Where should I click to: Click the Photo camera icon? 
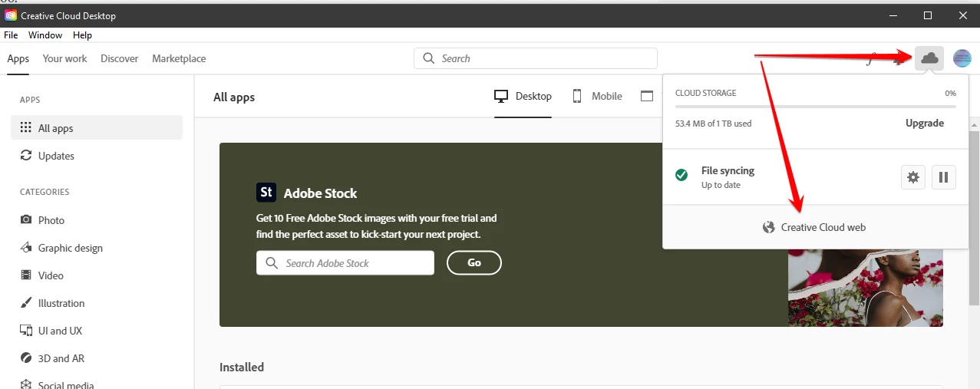[x=26, y=220]
